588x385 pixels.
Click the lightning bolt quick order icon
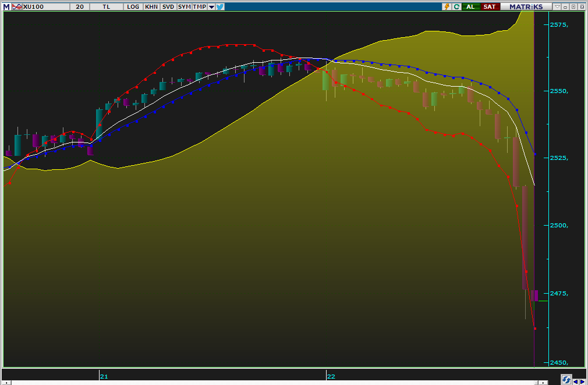[447, 7]
